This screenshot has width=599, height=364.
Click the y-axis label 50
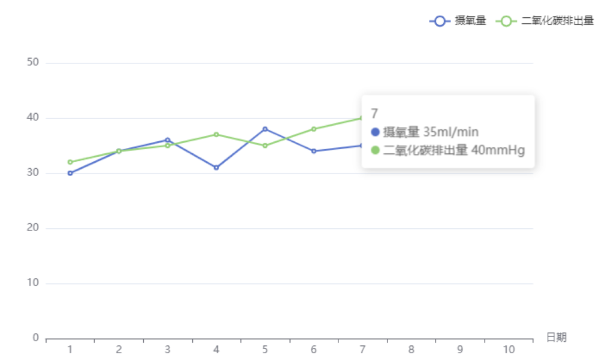[33, 62]
